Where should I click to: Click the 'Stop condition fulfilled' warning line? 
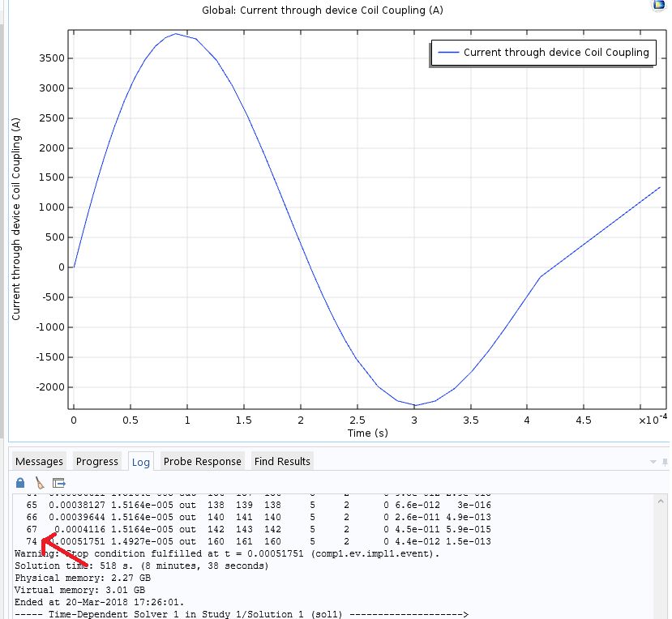227,553
